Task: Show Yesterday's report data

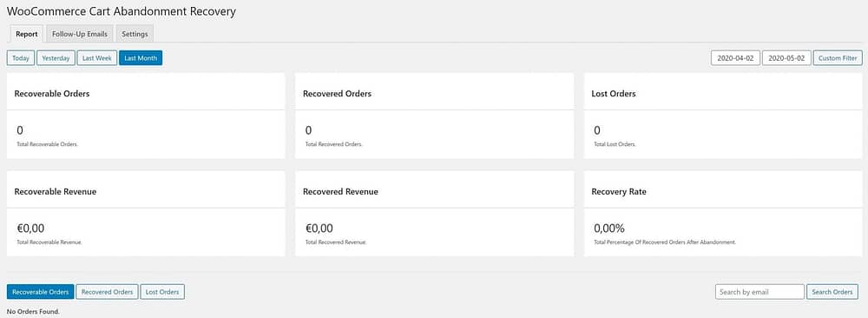Action: point(56,58)
